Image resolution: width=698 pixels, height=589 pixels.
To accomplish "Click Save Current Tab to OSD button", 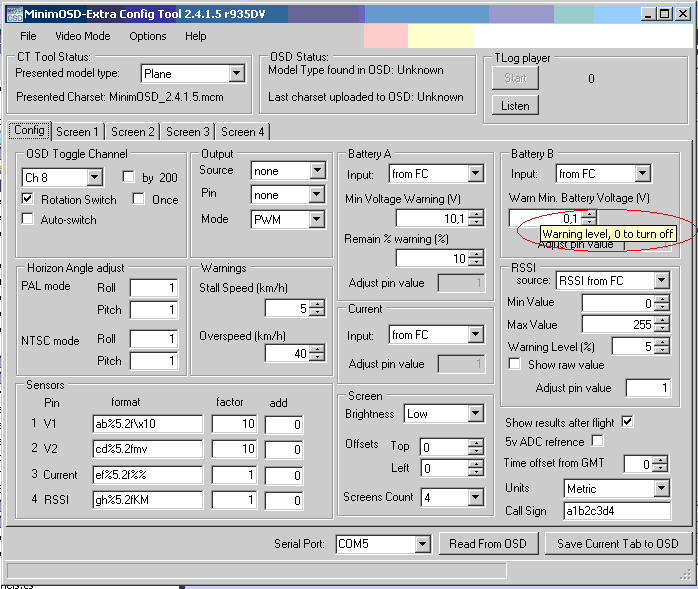I will click(617, 544).
